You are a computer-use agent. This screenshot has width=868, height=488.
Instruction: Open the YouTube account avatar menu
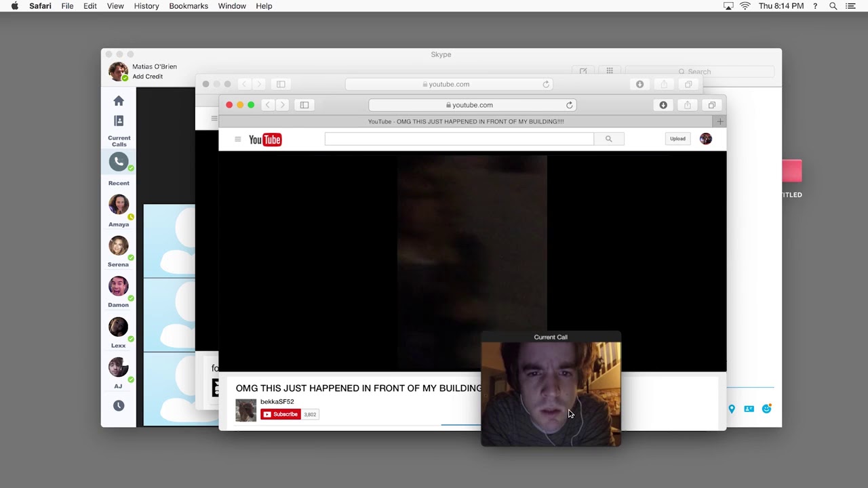pos(706,138)
